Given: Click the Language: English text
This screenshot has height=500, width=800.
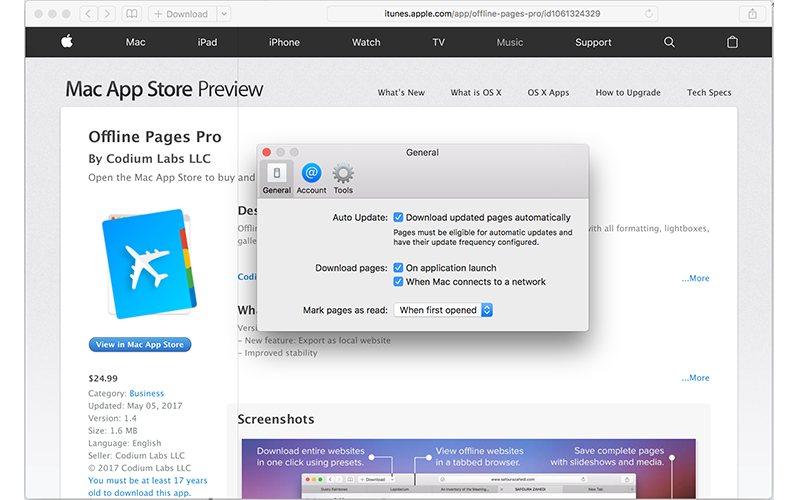Looking at the screenshot, I should pyautogui.click(x=124, y=443).
